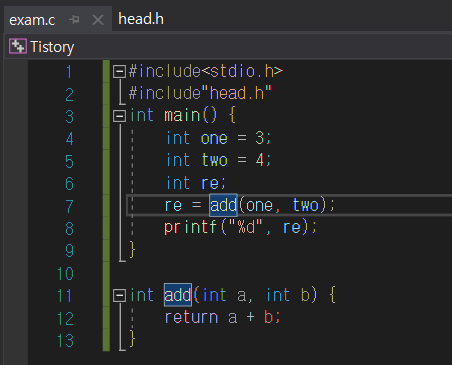Click the number 4 literal on line 5
The width and height of the screenshot is (452, 365).
[260, 160]
